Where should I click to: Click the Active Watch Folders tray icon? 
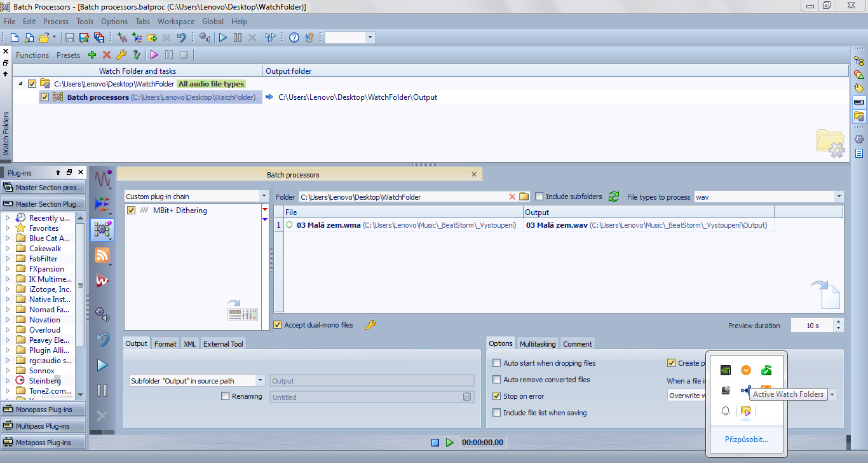[746, 411]
